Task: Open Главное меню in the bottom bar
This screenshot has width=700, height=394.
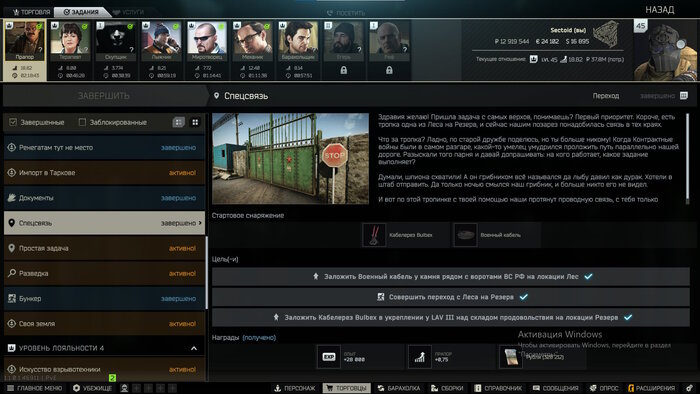Action: (34, 388)
